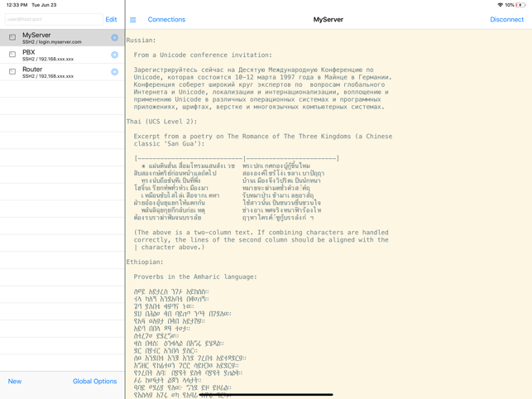Image resolution: width=532 pixels, height=399 pixels.
Task: Click the 'Ethiopian:' heading in terminal
Action: pos(145,262)
